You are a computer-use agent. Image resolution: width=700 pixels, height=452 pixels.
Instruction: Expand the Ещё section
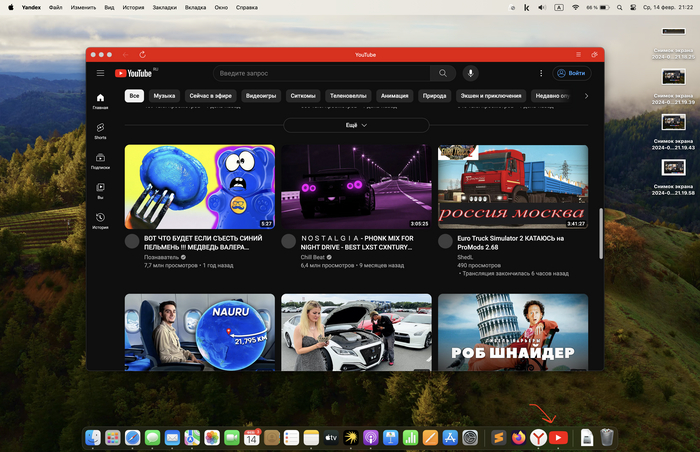(x=356, y=126)
